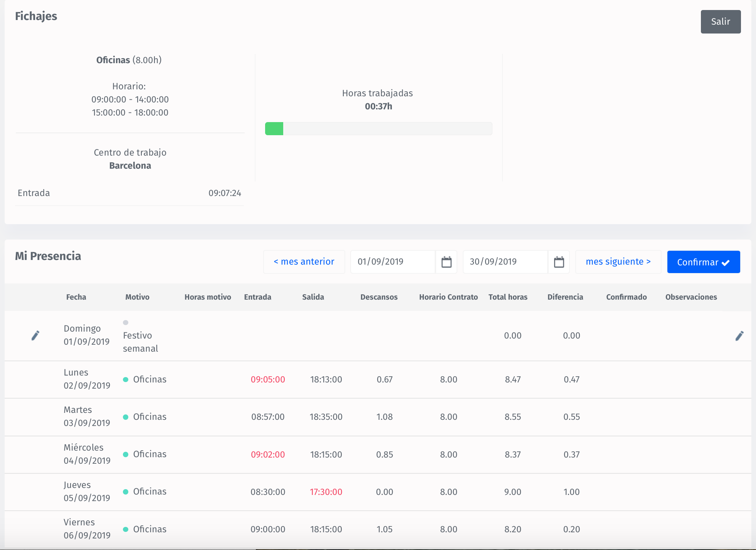Open the previous month with mes anterior
756x550 pixels.
tap(304, 262)
